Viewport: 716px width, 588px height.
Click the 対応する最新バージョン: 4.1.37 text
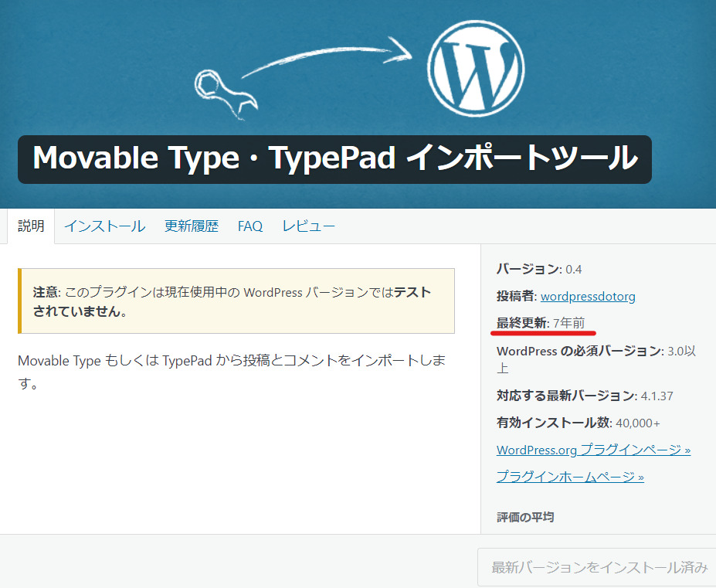coord(585,396)
